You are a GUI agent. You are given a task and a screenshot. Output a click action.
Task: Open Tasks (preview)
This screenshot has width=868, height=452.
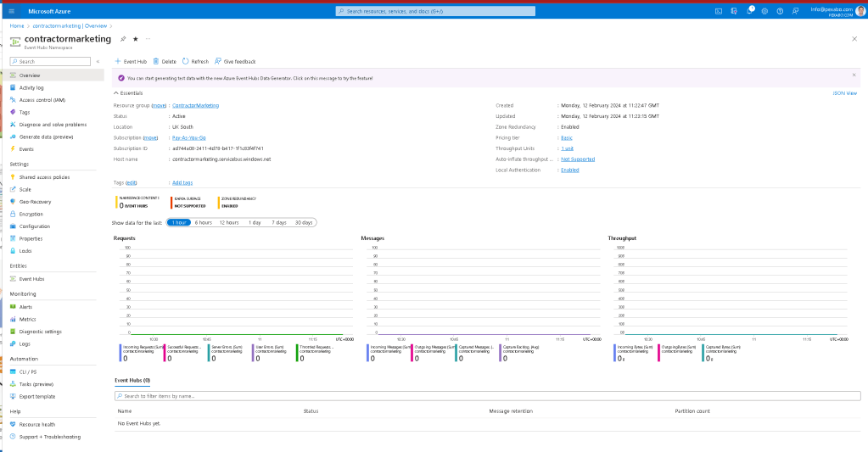click(x=36, y=384)
